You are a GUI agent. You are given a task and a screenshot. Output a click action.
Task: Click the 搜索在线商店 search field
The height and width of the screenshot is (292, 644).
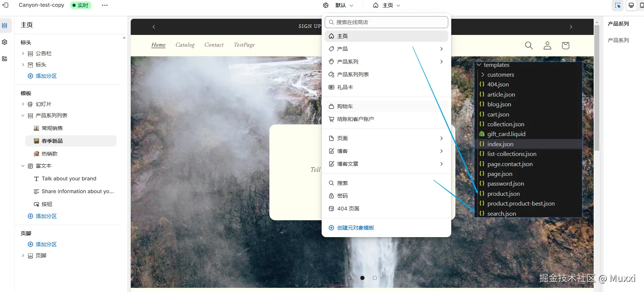click(386, 22)
